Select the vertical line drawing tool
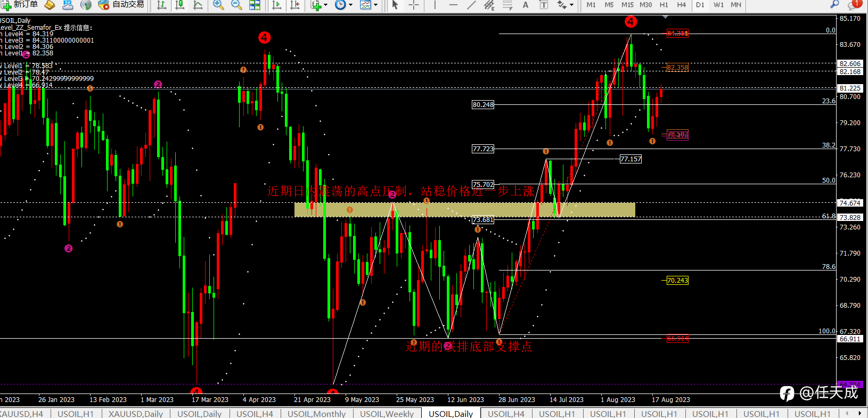Image resolution: width=868 pixels, height=418 pixels. click(435, 5)
